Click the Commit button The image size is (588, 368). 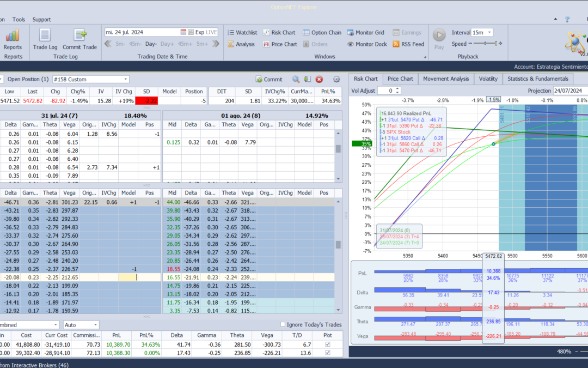(269, 80)
